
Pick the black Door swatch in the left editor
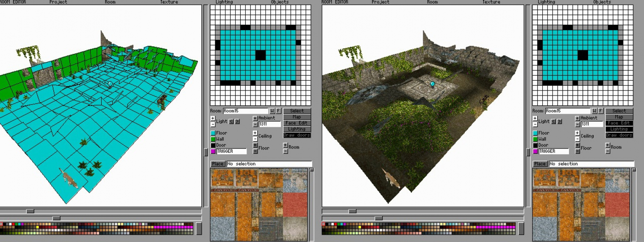point(213,145)
